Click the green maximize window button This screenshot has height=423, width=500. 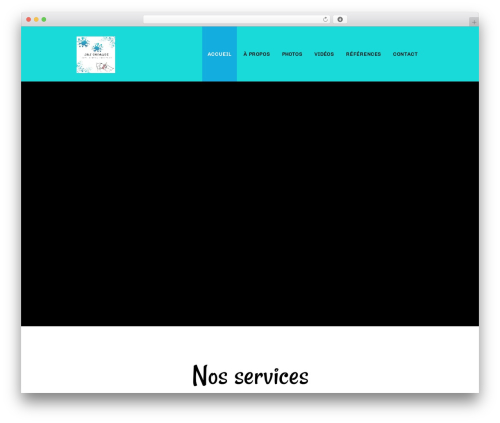point(44,20)
